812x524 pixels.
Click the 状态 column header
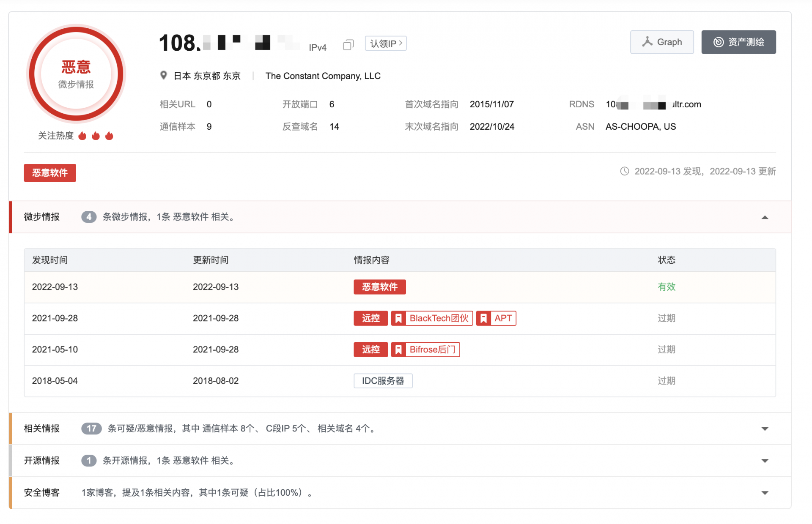click(x=667, y=260)
